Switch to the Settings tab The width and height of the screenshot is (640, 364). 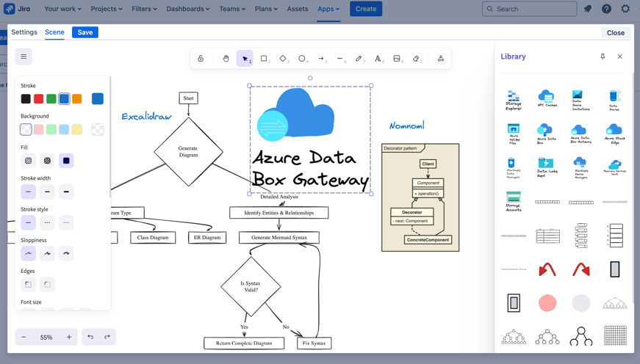click(24, 32)
